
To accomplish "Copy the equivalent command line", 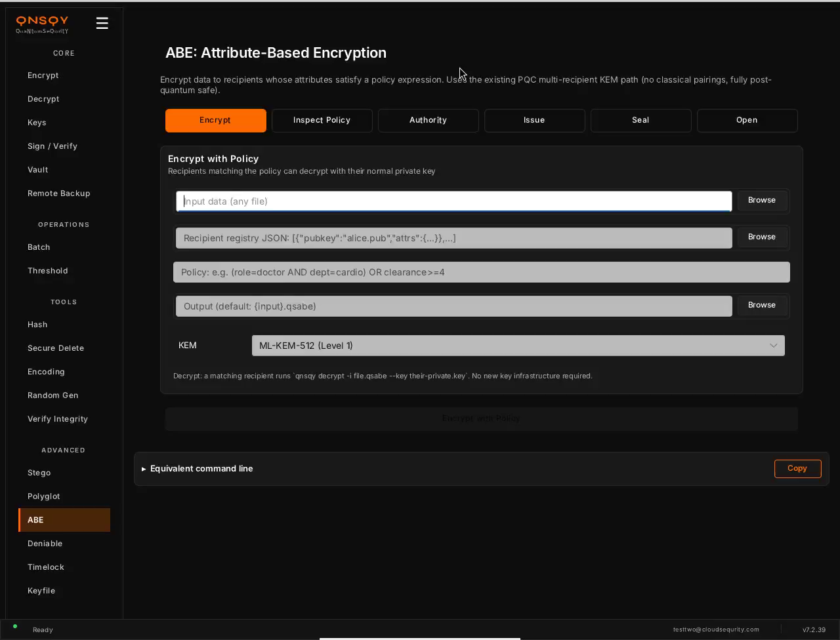I will (797, 468).
